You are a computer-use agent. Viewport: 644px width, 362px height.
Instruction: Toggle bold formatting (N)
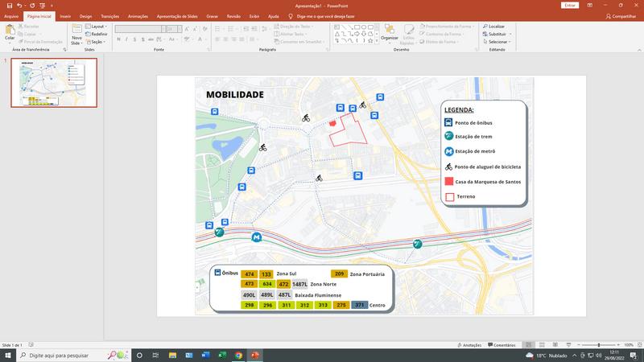tap(118, 39)
